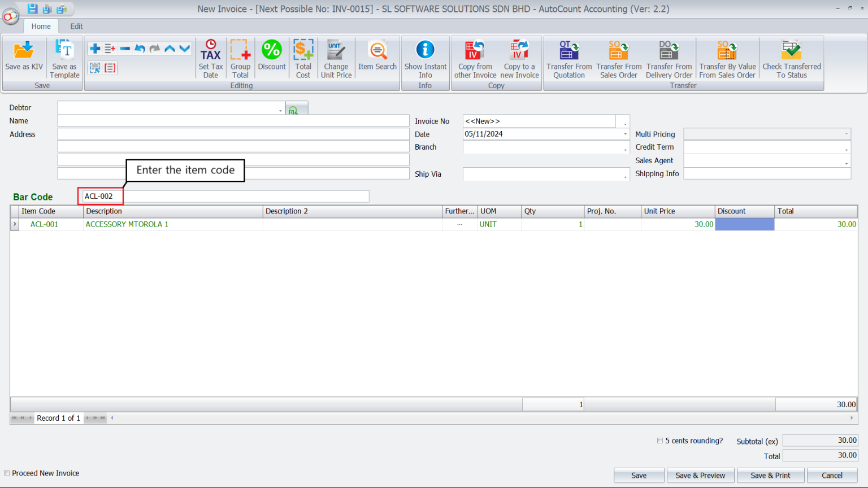The image size is (868, 488).
Task: Click inside the Bar Code input field
Action: (x=101, y=196)
